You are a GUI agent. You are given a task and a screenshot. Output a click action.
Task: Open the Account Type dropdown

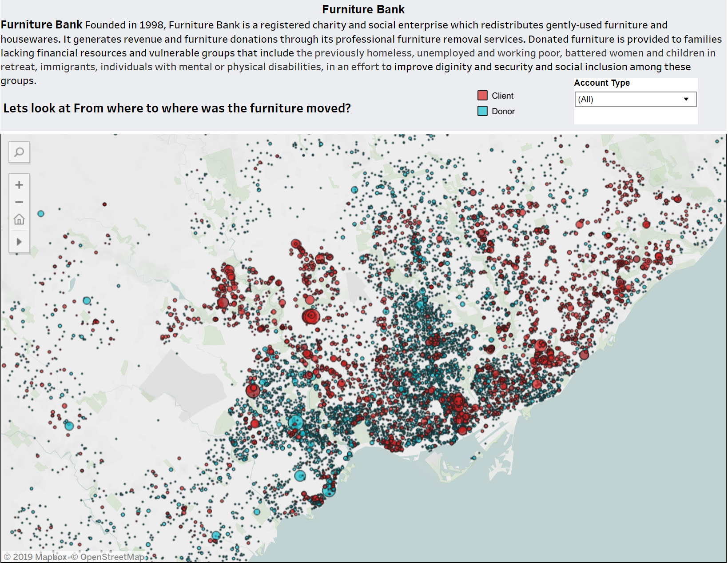pos(635,99)
